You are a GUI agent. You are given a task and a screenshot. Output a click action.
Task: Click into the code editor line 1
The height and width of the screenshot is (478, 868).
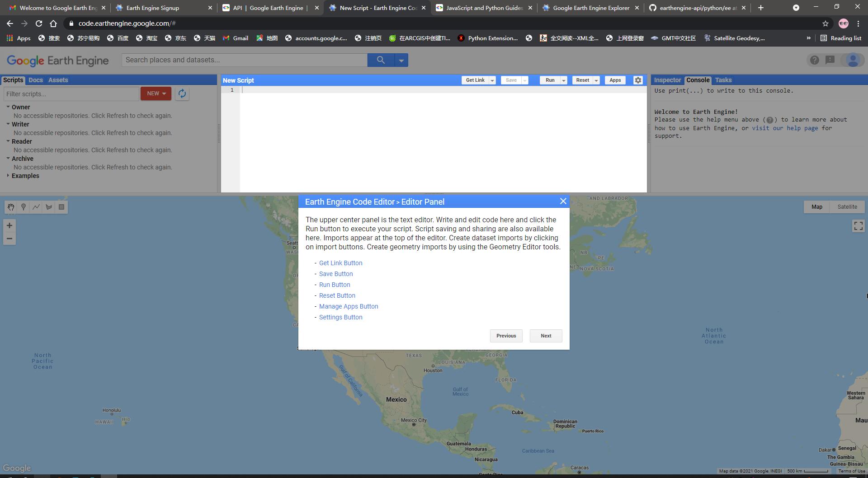coord(443,90)
